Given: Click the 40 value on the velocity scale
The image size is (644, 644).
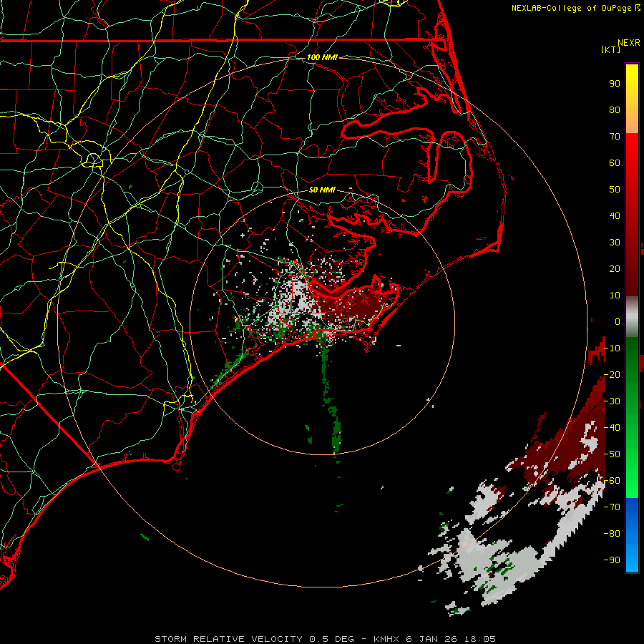Looking at the screenshot, I should (615, 216).
